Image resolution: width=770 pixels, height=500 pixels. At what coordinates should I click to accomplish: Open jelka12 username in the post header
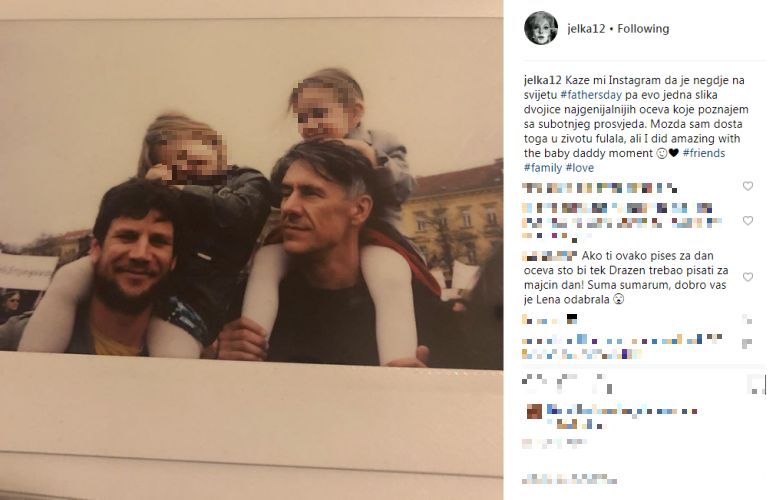click(586, 29)
